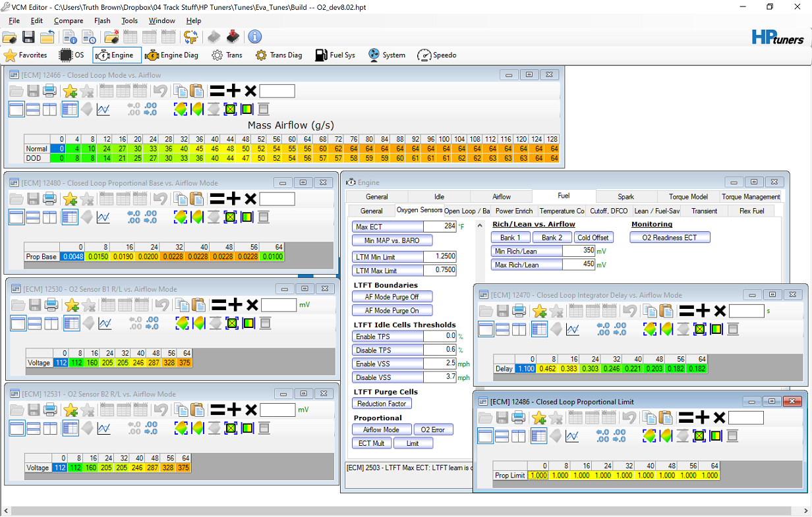The height and width of the screenshot is (517, 812).
Task: Print the Closed Loop Mode vs. Airflow table
Action: pyautogui.click(x=49, y=91)
